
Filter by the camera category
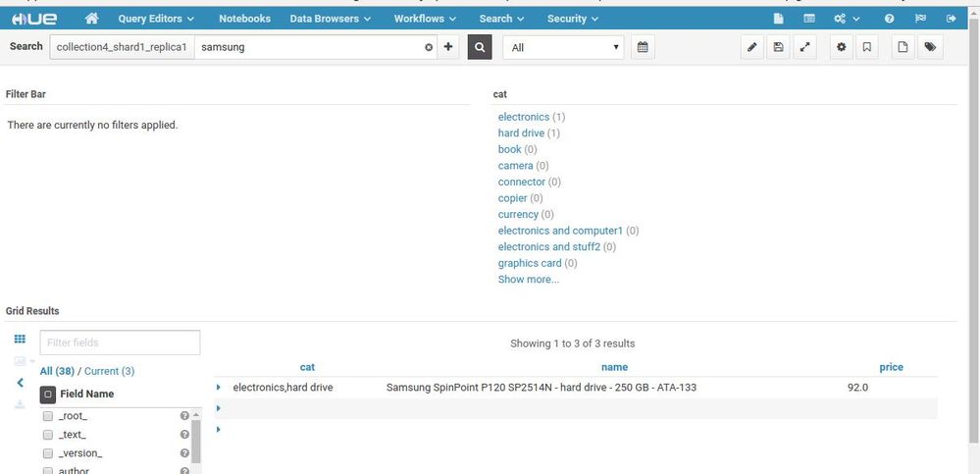pos(516,166)
